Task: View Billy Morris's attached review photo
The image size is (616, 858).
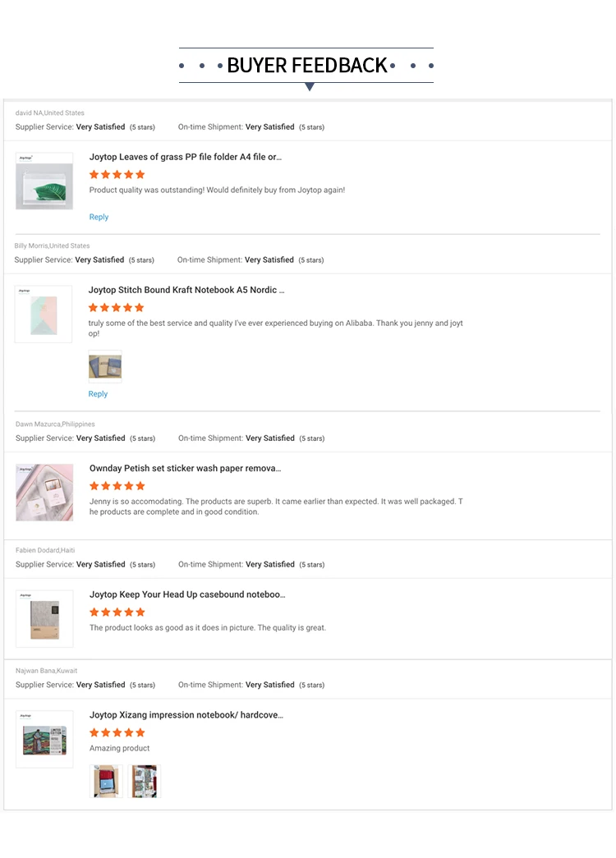Action: point(105,366)
